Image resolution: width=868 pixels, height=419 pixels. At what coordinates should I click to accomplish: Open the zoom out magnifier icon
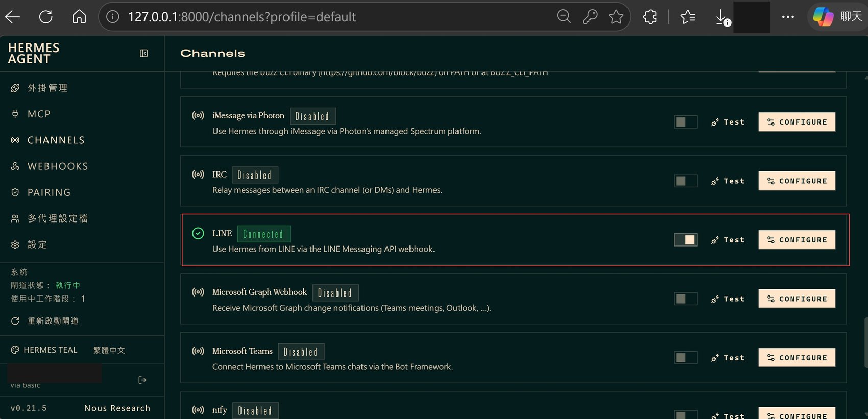click(x=564, y=17)
